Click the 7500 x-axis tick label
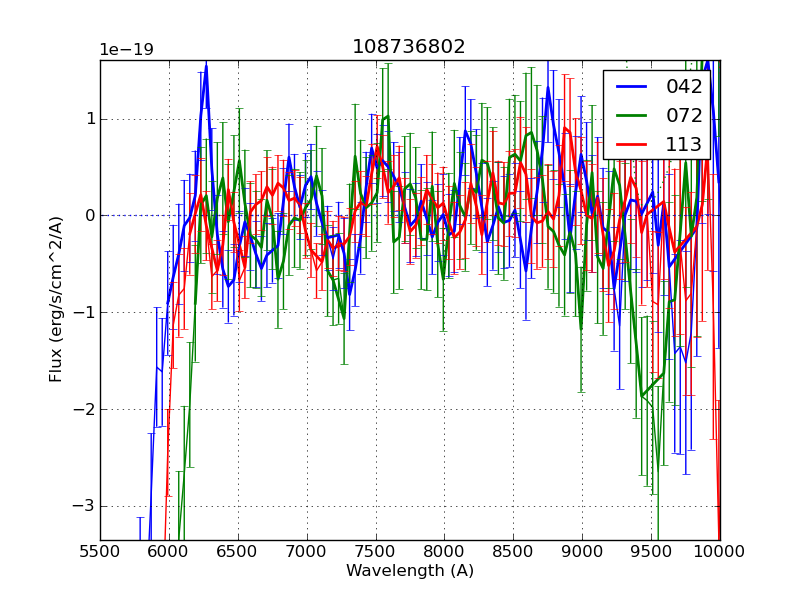 pos(375,551)
